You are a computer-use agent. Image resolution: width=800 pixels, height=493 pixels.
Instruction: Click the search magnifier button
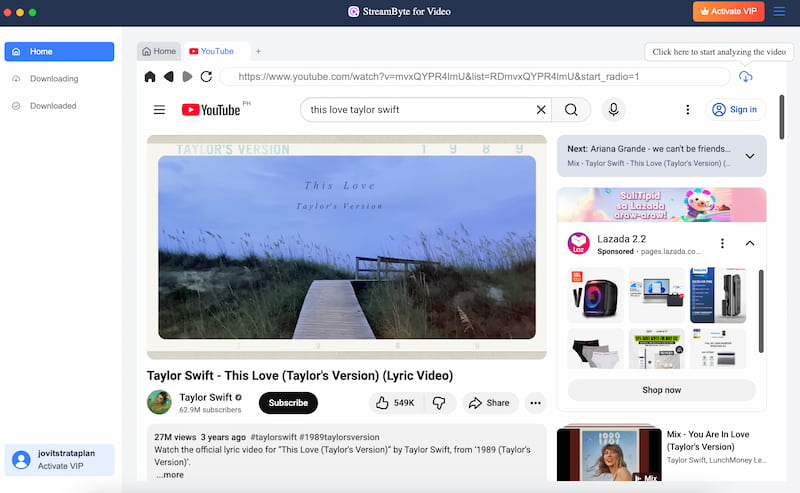571,110
